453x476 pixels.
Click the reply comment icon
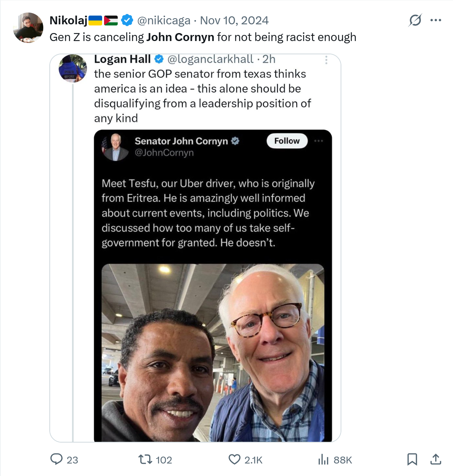pos(57,459)
